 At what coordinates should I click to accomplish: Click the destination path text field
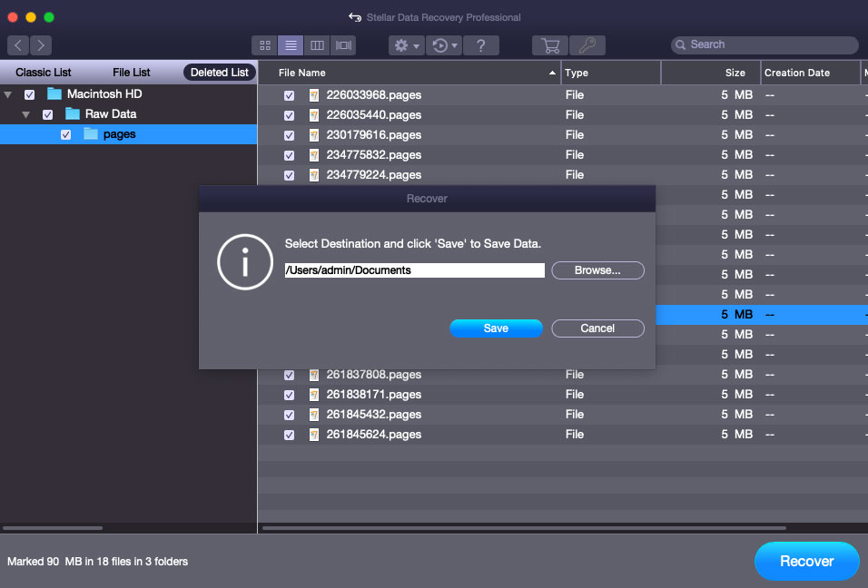click(414, 270)
